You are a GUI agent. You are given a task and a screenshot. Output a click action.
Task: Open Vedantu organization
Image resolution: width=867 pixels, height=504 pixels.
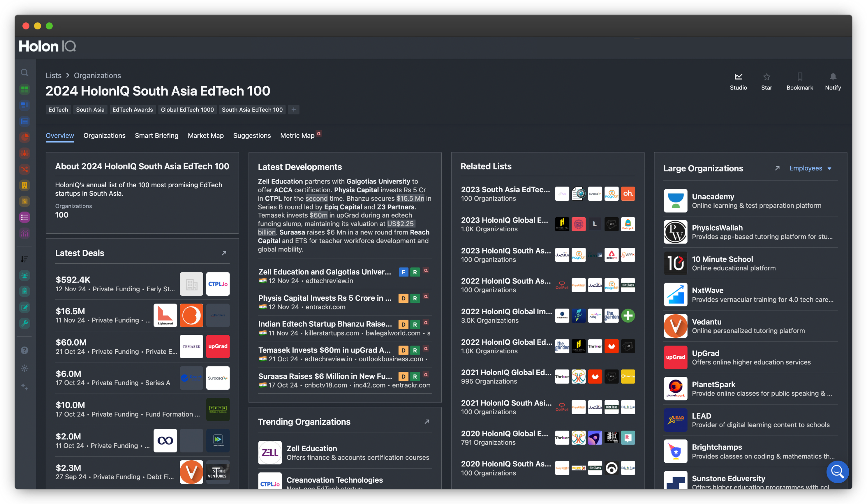(x=750, y=326)
